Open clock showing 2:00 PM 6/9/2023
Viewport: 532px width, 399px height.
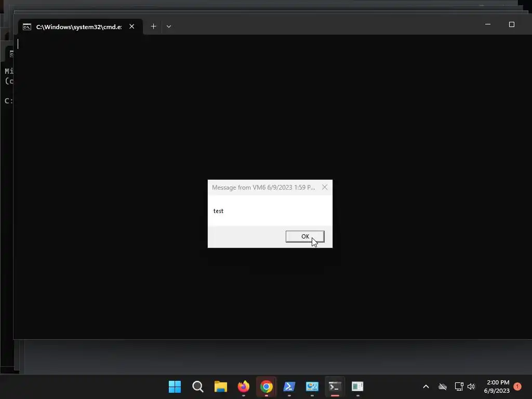click(497, 387)
